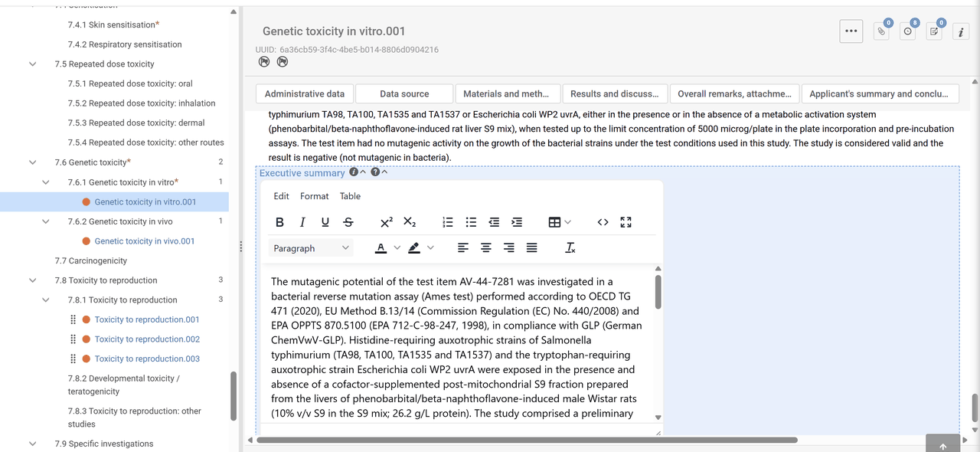Select Genetic toxicity in vitro.001 record
The height and width of the screenshot is (452, 980).
[145, 202]
